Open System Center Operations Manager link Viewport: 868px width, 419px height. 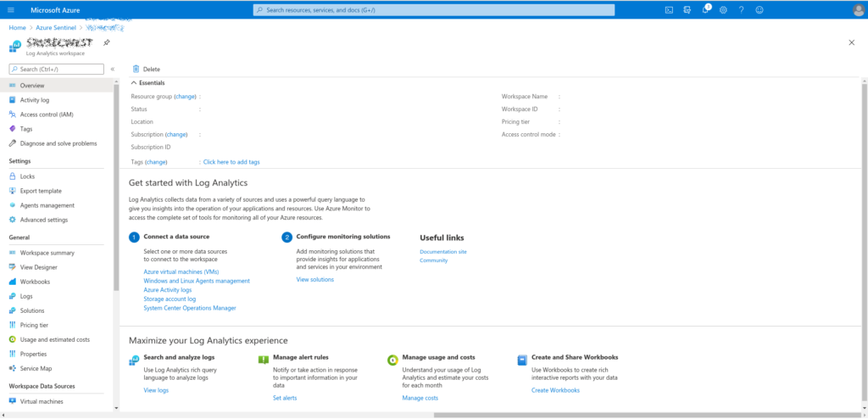tap(190, 308)
